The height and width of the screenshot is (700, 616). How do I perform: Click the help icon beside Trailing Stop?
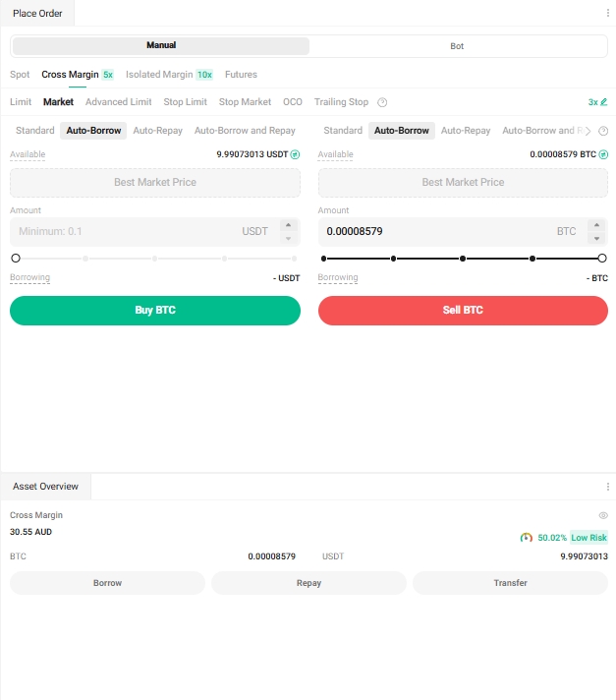tap(382, 102)
